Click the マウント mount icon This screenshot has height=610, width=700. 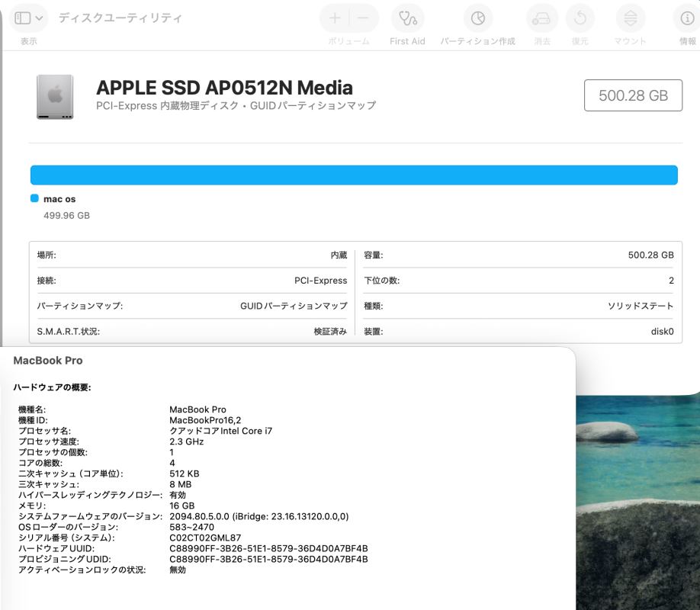(630, 18)
